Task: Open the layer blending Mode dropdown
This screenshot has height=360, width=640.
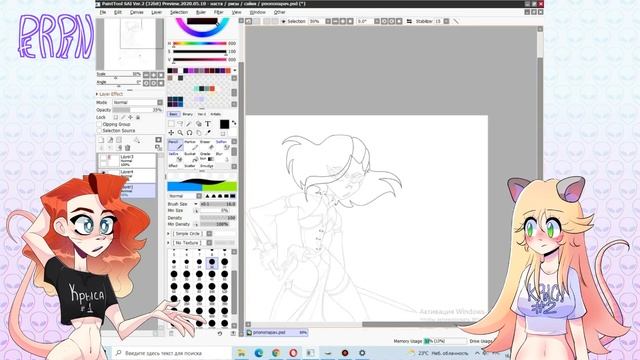Action: [138, 102]
